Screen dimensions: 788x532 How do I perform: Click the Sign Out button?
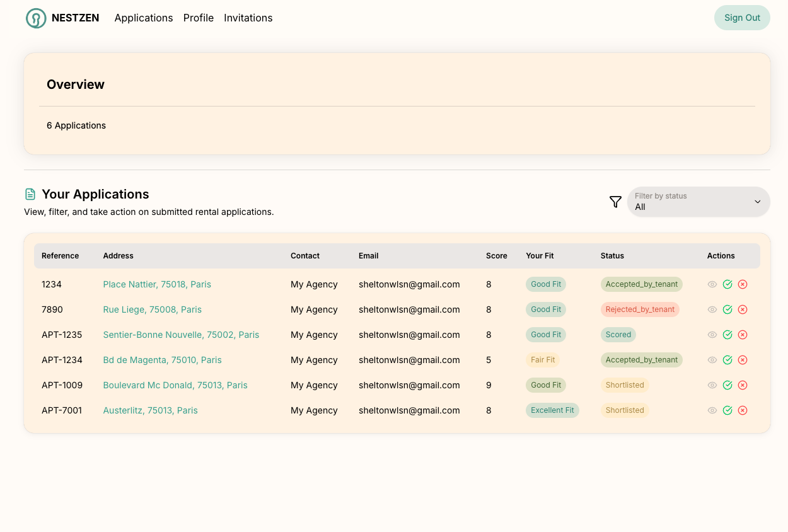point(742,18)
